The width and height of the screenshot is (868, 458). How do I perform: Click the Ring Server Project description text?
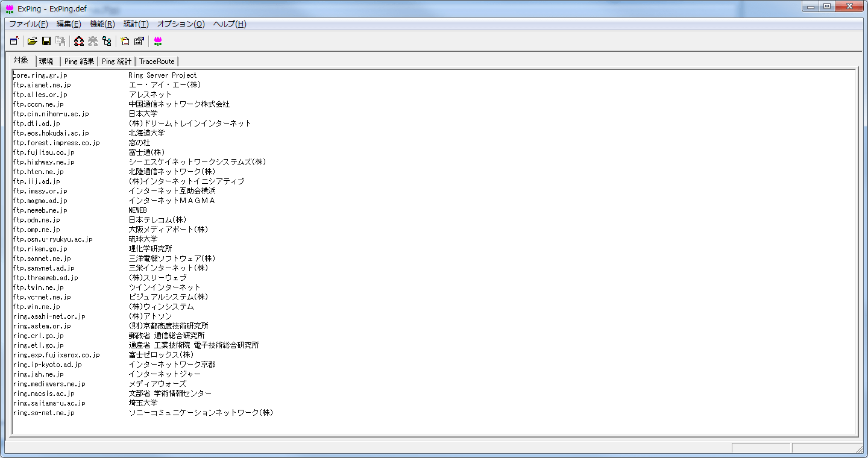163,75
